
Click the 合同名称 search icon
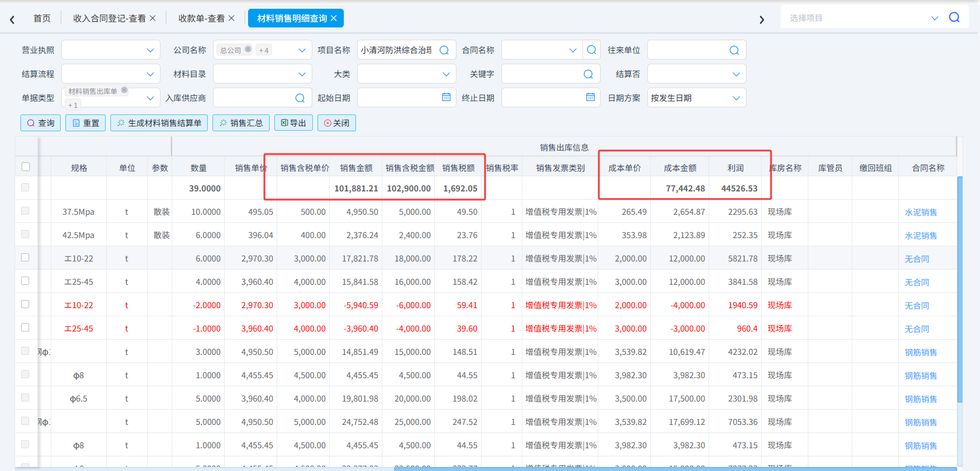click(x=592, y=50)
